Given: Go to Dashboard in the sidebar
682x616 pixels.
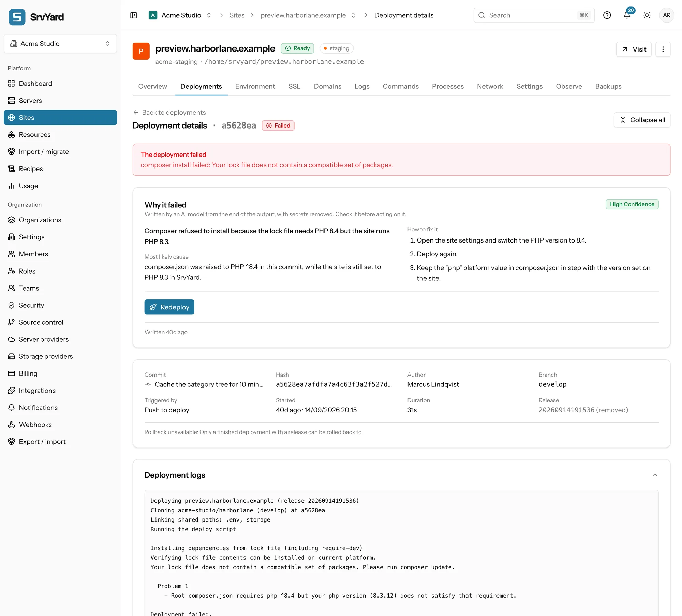Looking at the screenshot, I should (60, 84).
